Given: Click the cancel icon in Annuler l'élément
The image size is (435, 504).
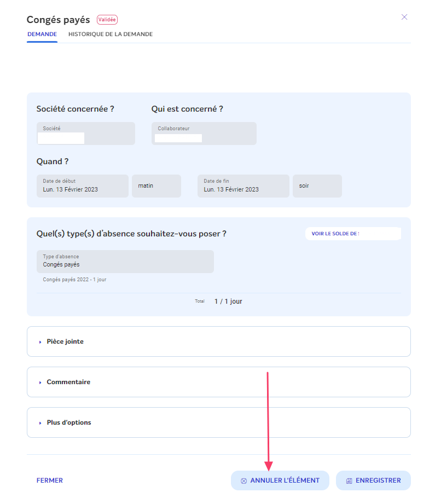Looking at the screenshot, I should 243,481.
